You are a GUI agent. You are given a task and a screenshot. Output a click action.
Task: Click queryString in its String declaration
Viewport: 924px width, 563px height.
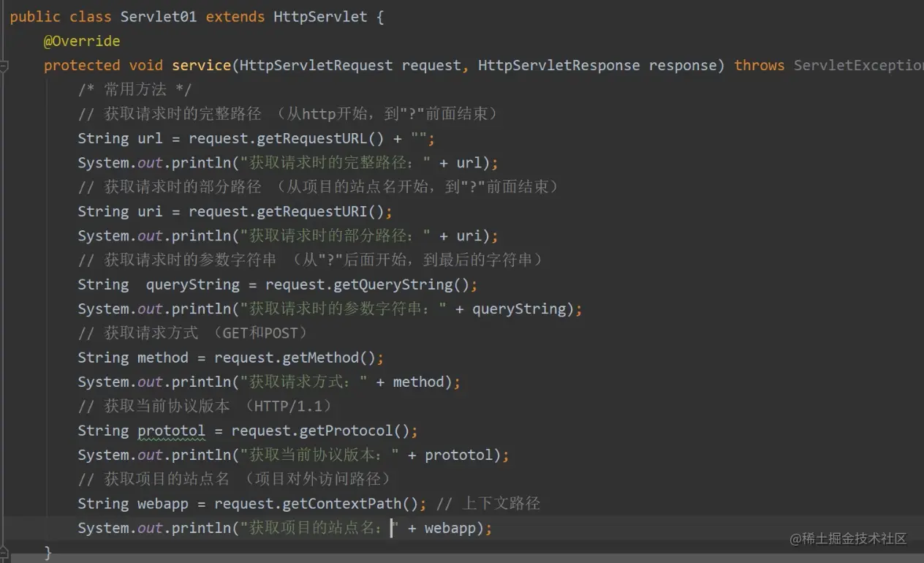tap(192, 284)
